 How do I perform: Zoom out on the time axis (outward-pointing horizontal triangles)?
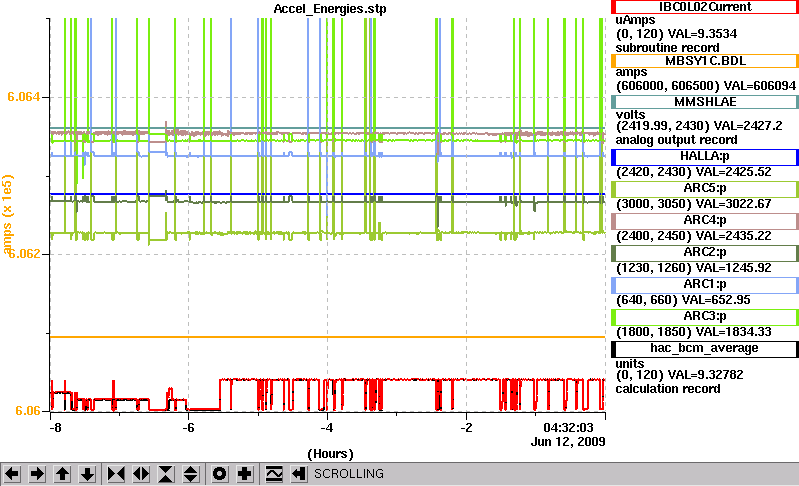[x=141, y=474]
